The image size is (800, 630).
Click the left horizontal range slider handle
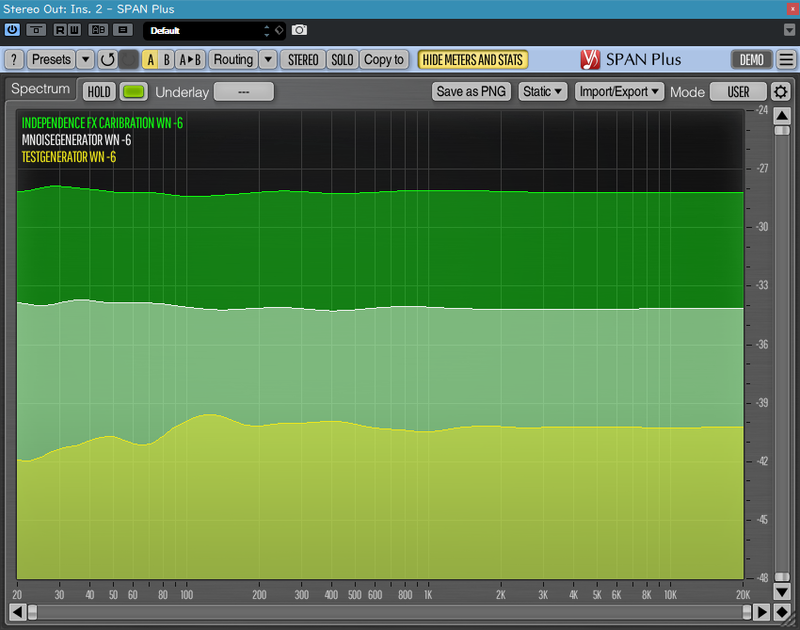[x=32, y=612]
